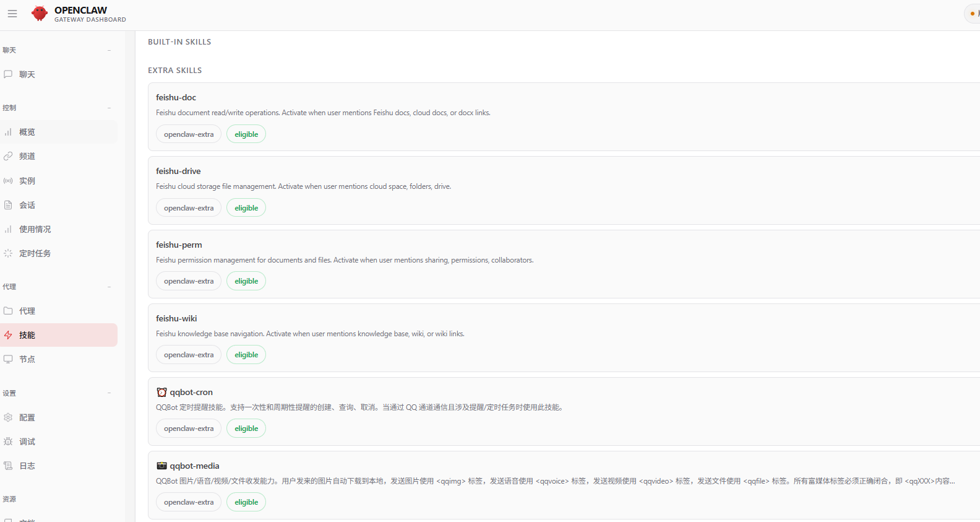This screenshot has height=522, width=980.
Task: Click eligible badge on feishu-perm
Action: pos(246,281)
